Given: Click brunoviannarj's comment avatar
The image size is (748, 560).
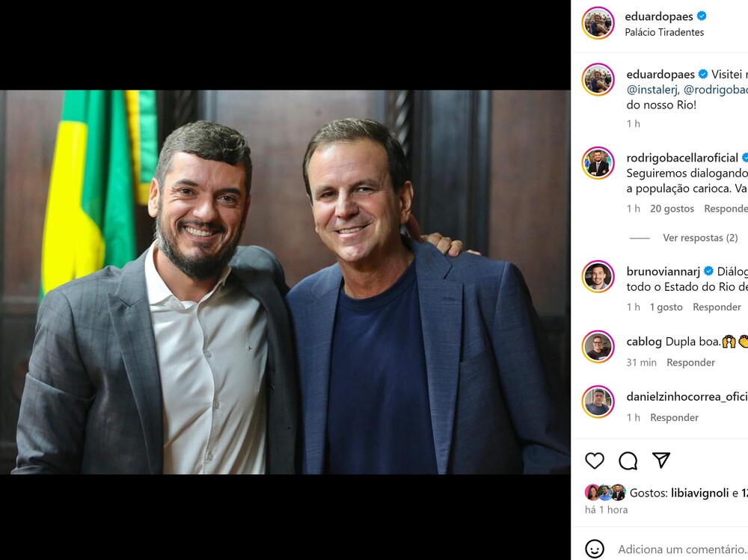Looking at the screenshot, I should [x=598, y=277].
